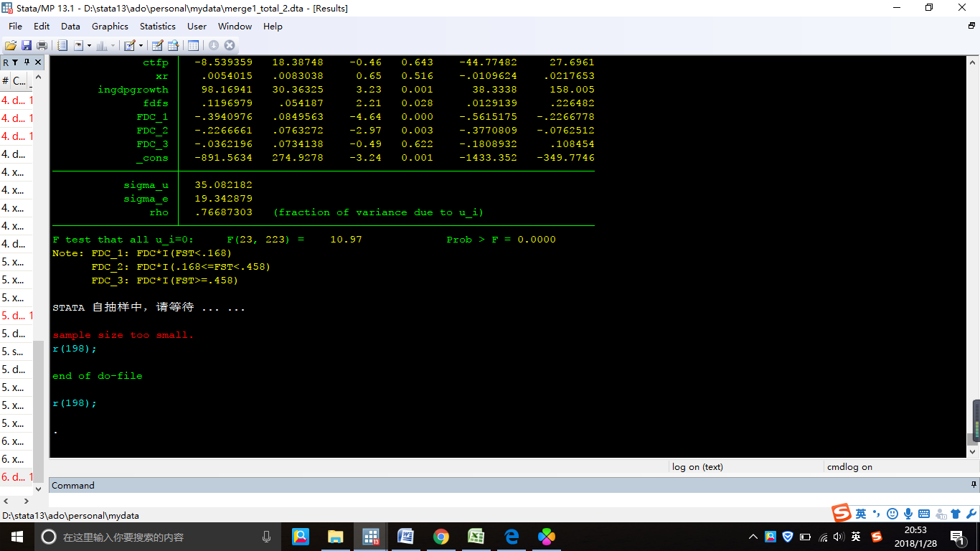
Task: Click the 'sigma_u' row label
Action: coord(146,185)
